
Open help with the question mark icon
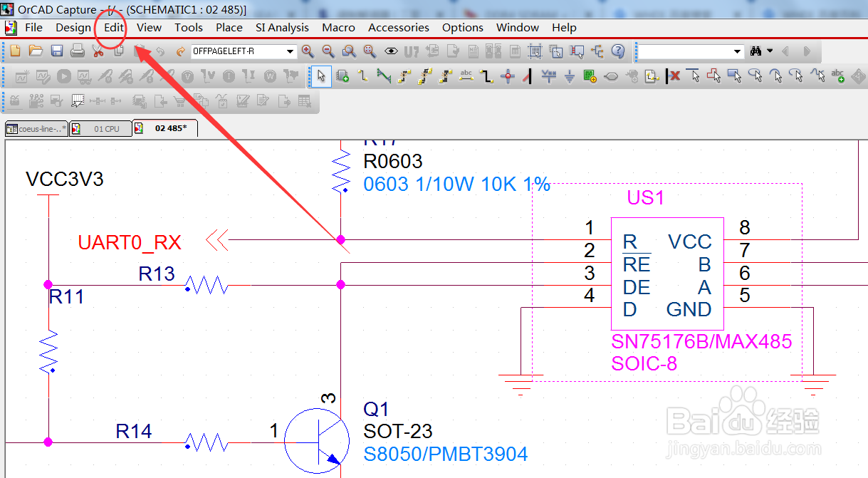[x=618, y=51]
